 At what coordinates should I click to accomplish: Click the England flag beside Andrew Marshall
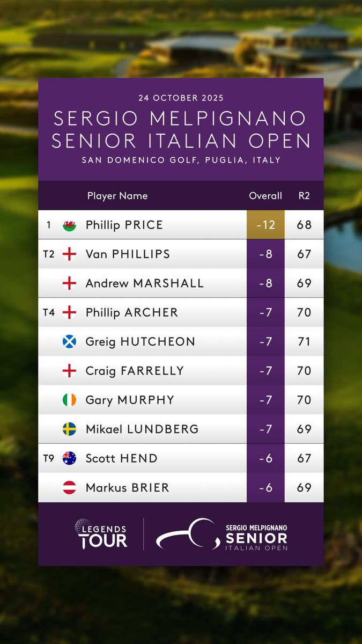tap(69, 283)
